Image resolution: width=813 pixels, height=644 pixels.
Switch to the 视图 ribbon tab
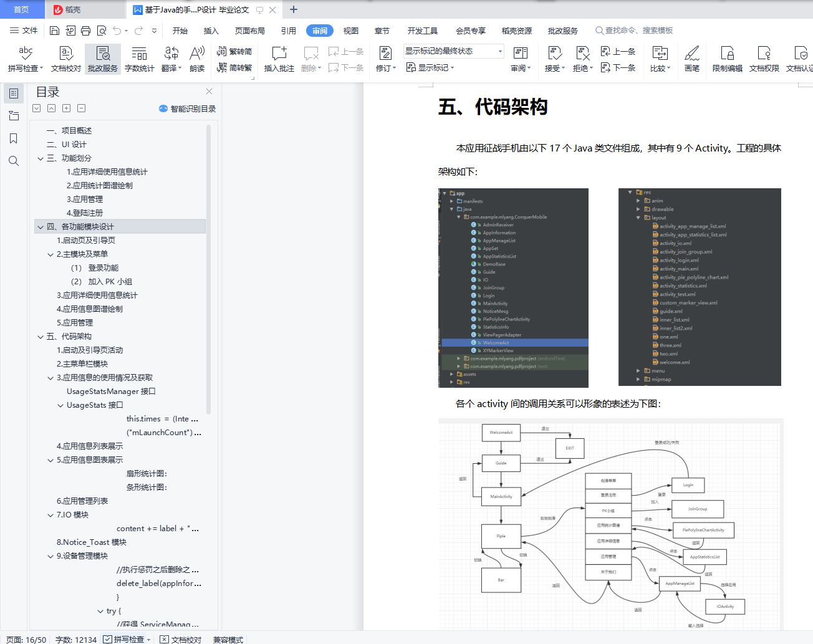point(351,31)
